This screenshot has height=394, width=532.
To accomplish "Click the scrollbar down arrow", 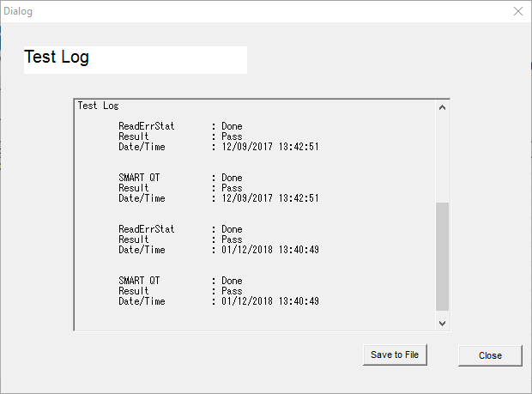I will point(442,323).
